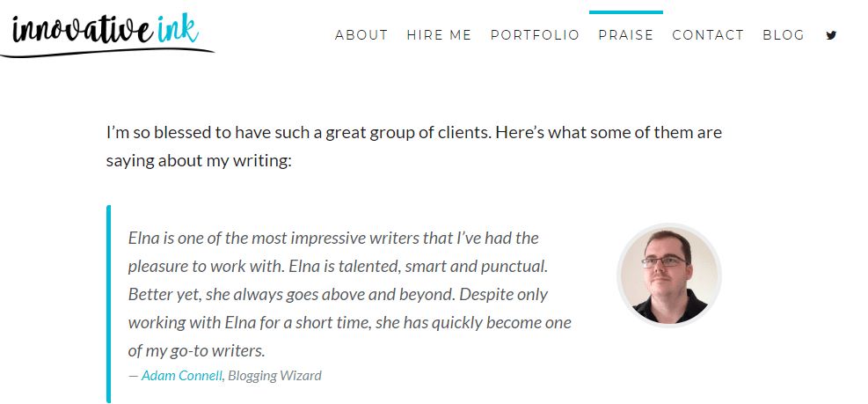This screenshot has height=404, width=868.
Task: Click the 'saying about my writing:' line
Action: click(199, 161)
